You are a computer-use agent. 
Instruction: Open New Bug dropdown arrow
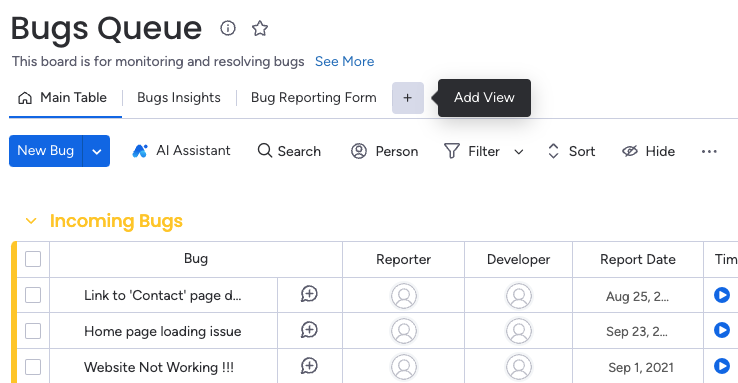(x=96, y=151)
